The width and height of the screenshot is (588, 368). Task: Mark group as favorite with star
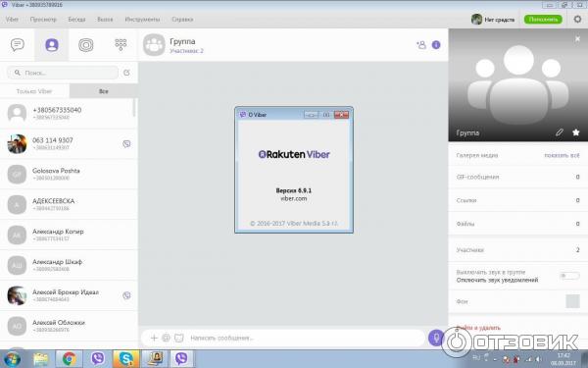click(x=576, y=132)
